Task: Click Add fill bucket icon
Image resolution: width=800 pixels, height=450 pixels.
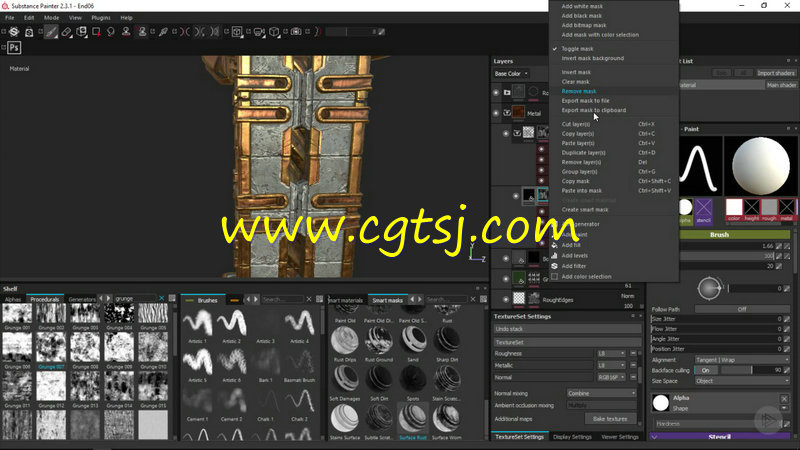Action: [x=555, y=245]
